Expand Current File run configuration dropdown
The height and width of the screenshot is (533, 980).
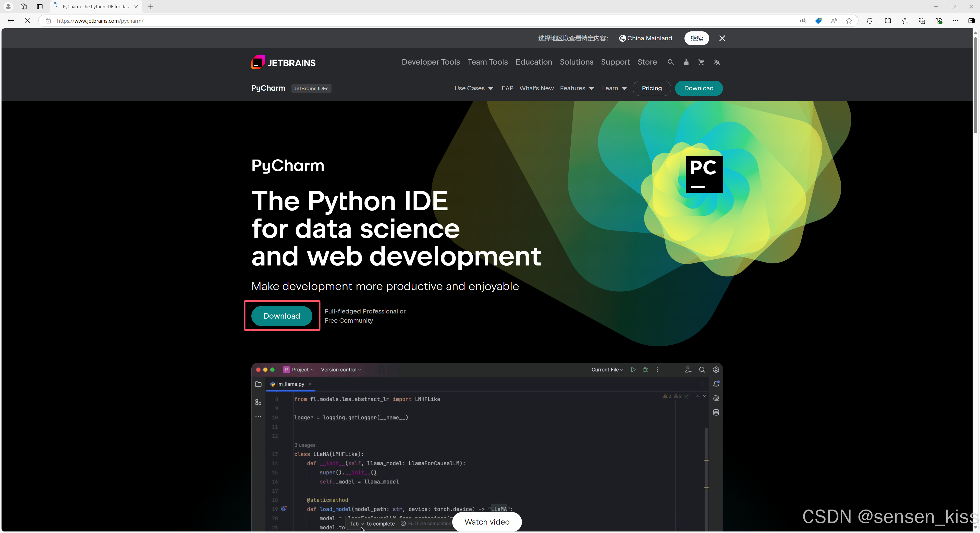click(x=607, y=370)
